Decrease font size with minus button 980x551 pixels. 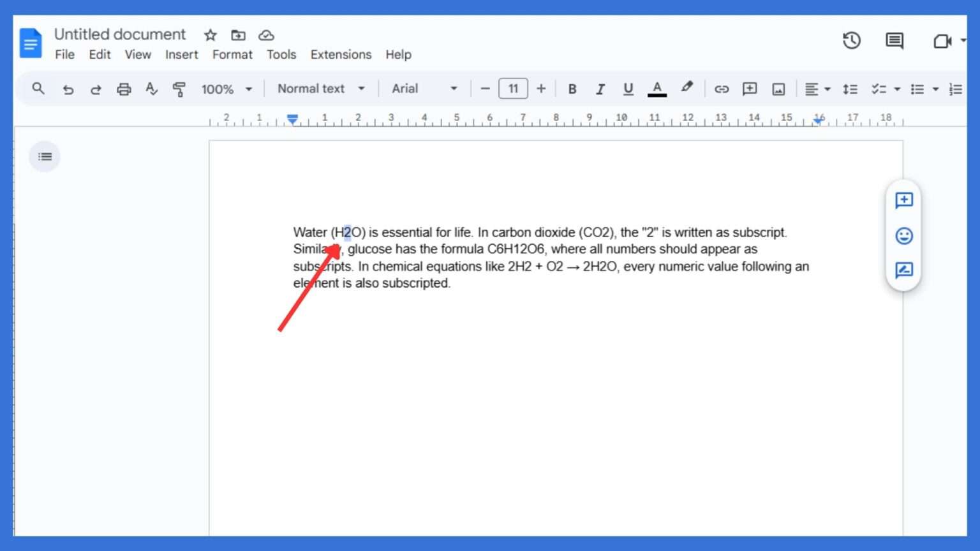(x=485, y=89)
